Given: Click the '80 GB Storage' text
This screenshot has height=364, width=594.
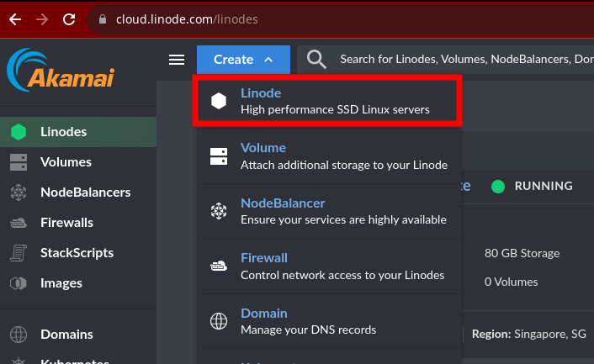Looking at the screenshot, I should click(522, 253).
